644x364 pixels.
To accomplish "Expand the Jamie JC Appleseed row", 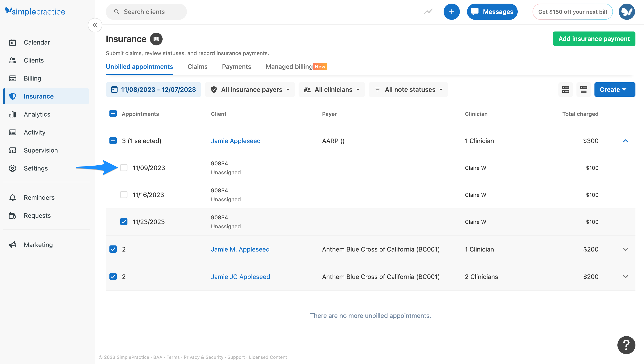I will pos(625,277).
